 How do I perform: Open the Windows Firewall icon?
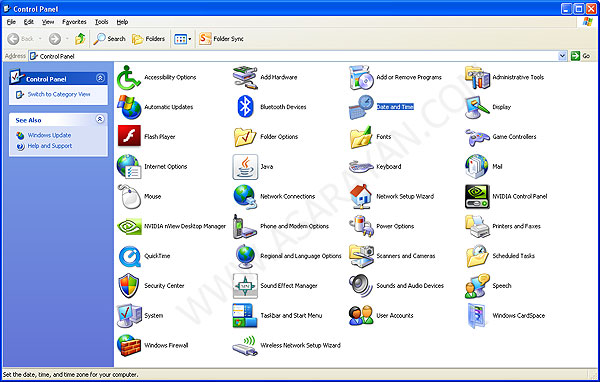(129, 345)
